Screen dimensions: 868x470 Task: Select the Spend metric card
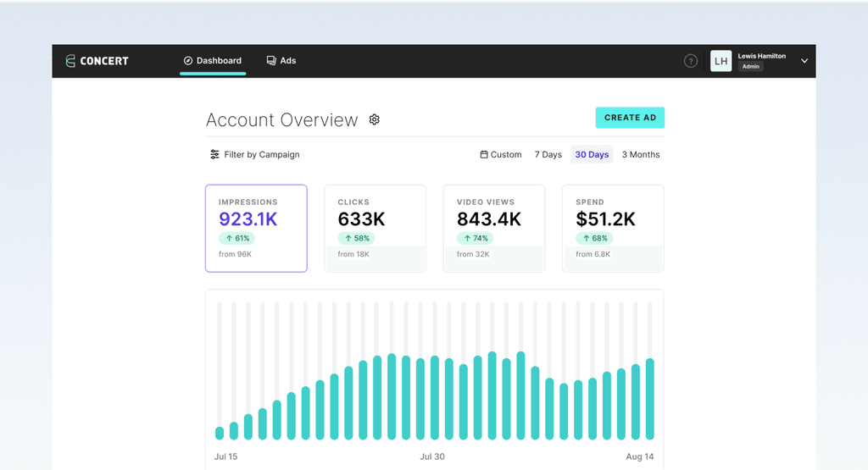[x=614, y=229]
